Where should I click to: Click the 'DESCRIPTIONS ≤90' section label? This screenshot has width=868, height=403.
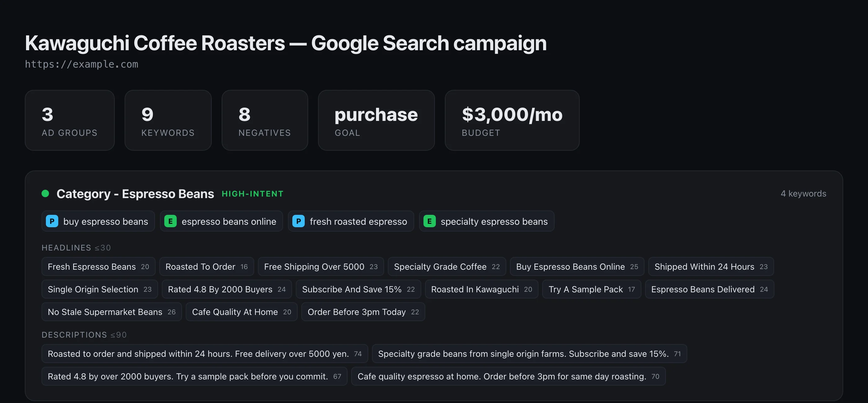click(x=84, y=334)
